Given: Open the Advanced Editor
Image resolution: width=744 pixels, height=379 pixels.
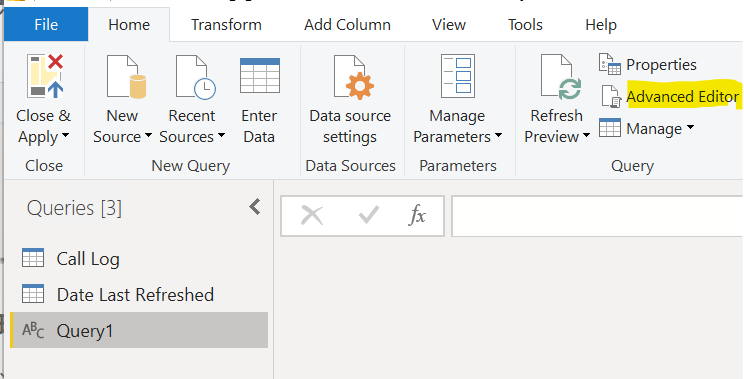Looking at the screenshot, I should [682, 97].
